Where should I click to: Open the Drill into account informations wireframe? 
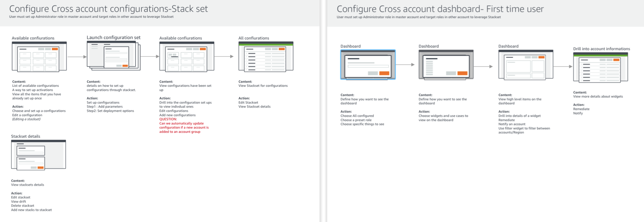[x=601, y=67]
